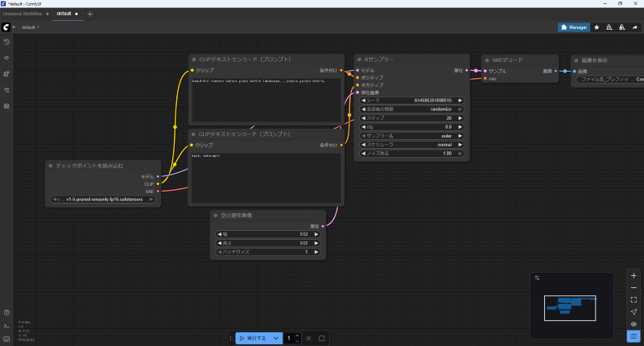This screenshot has width=644, height=346.
Task: Click the clear queue square icon
Action: (321, 338)
